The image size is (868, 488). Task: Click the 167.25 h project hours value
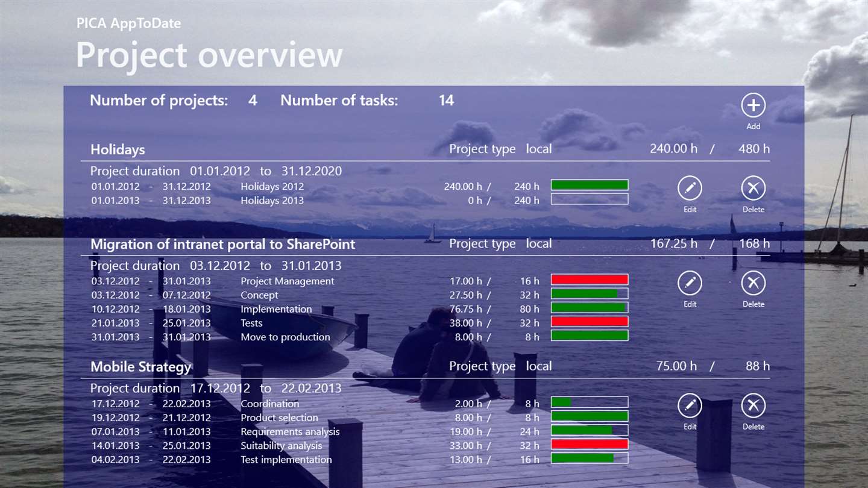pyautogui.click(x=674, y=243)
